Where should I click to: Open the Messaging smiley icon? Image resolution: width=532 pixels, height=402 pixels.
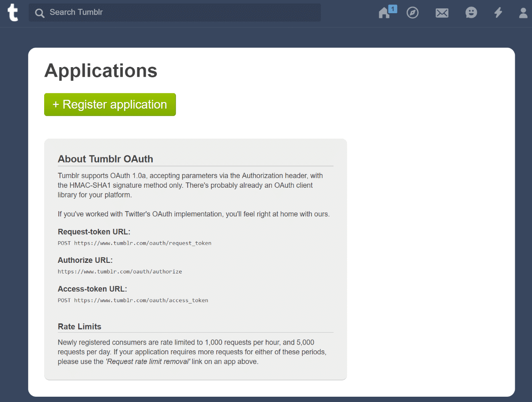pos(471,13)
